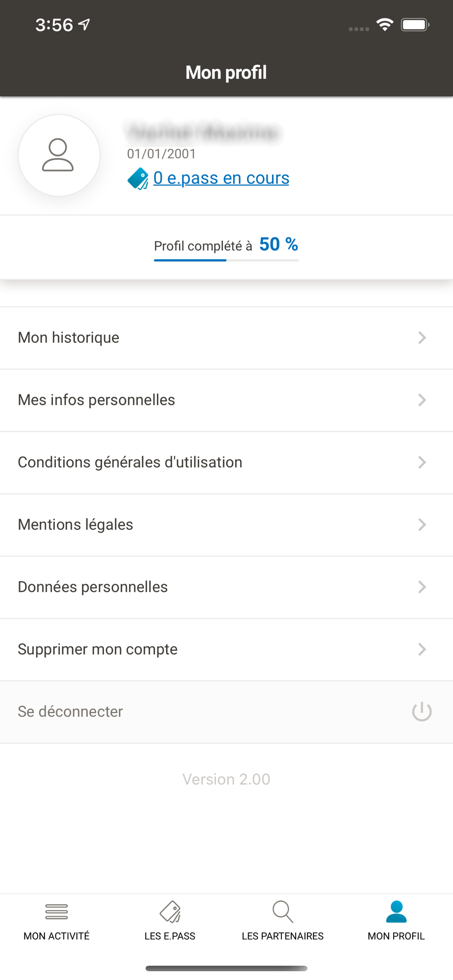
Task: Open Données personnelles entry
Action: tap(93, 587)
